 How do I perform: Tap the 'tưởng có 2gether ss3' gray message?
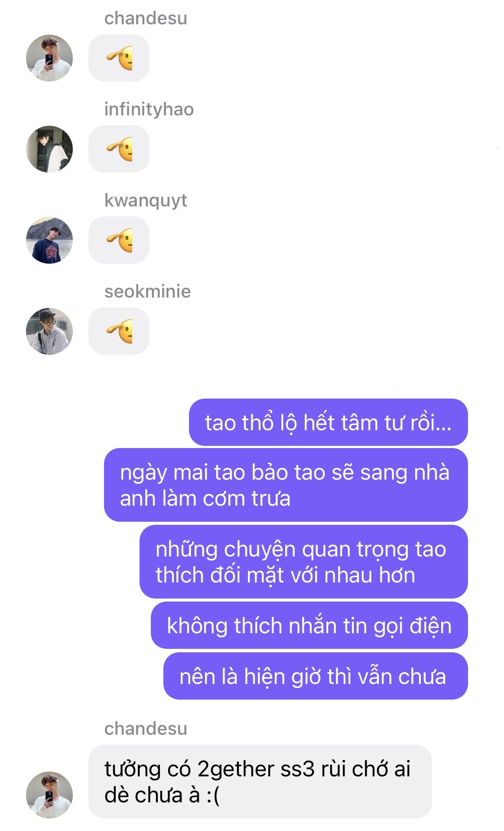(x=260, y=782)
